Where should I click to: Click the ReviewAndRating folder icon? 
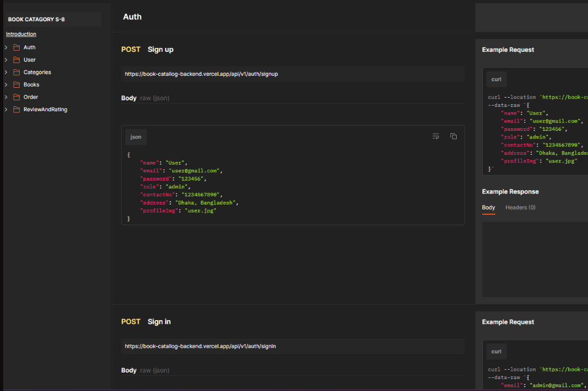click(x=16, y=109)
